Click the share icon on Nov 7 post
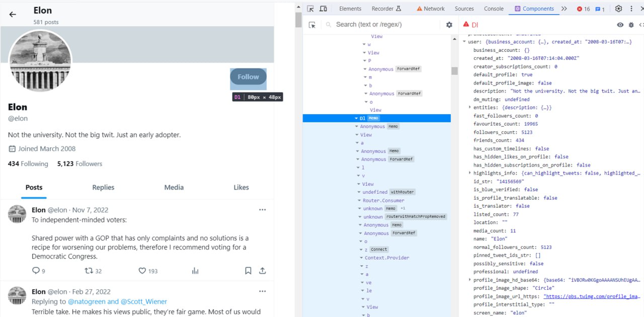 pos(262,271)
